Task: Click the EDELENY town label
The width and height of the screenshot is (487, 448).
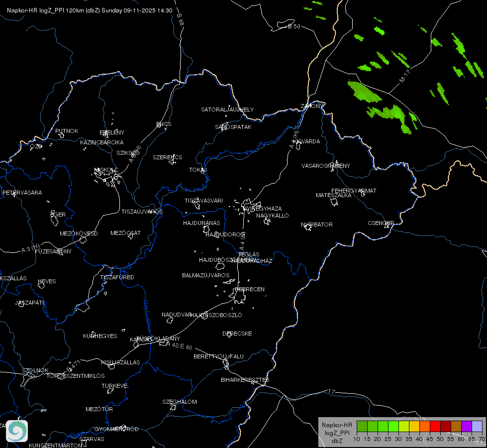Action: pos(112,132)
